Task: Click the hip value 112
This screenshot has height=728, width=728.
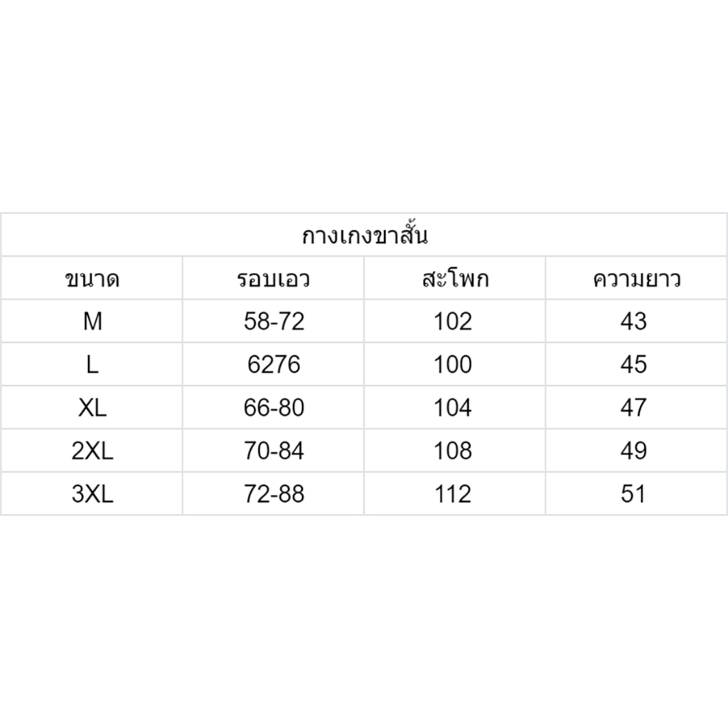Action: click(x=453, y=494)
